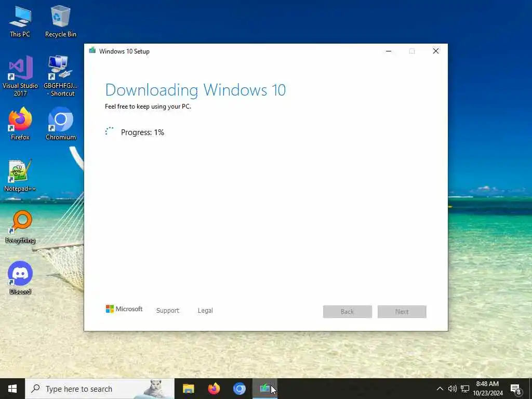This screenshot has width=532, height=399.
Task: Click the Windows 10 Setup taskbar button
Action: point(265,389)
